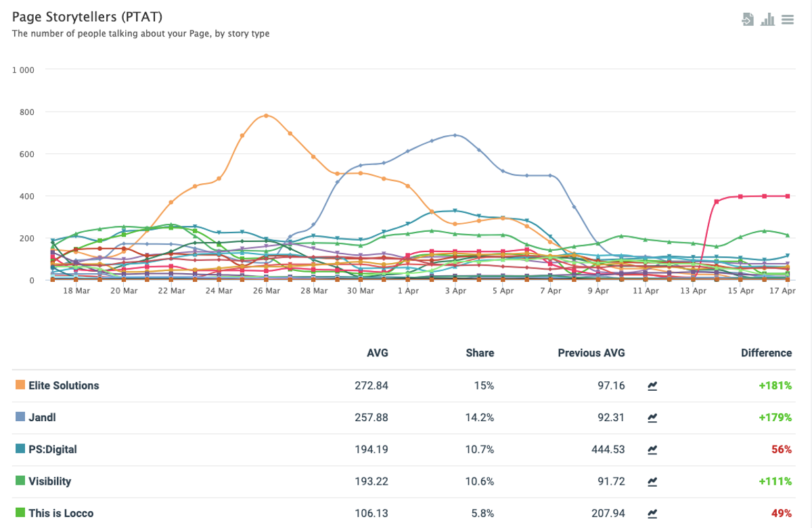
Task: Click trend chart icon for PS:Digital
Action: [652, 450]
